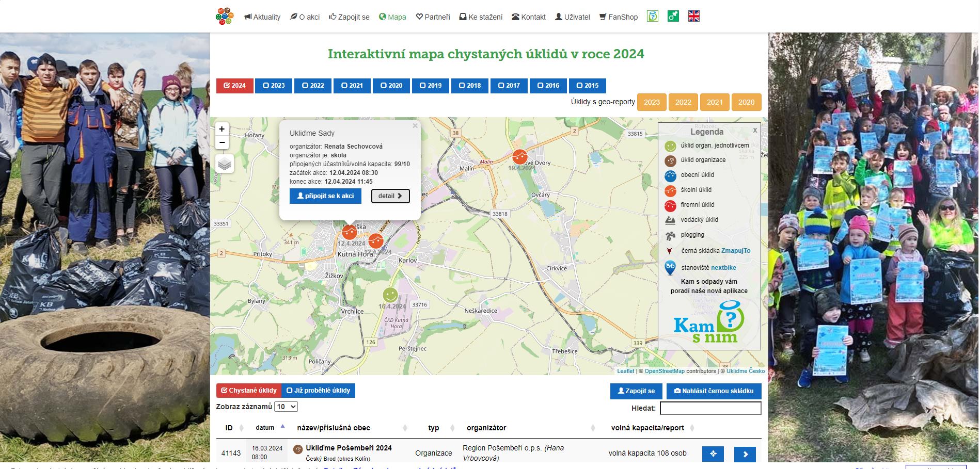Open the map layers selector icon
This screenshot has height=469, width=980.
pyautogui.click(x=225, y=164)
